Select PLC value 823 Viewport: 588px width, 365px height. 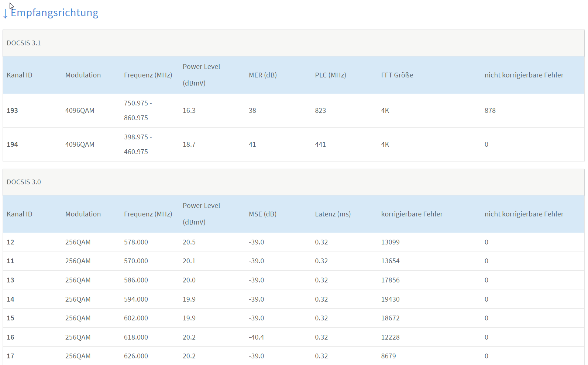pos(320,111)
